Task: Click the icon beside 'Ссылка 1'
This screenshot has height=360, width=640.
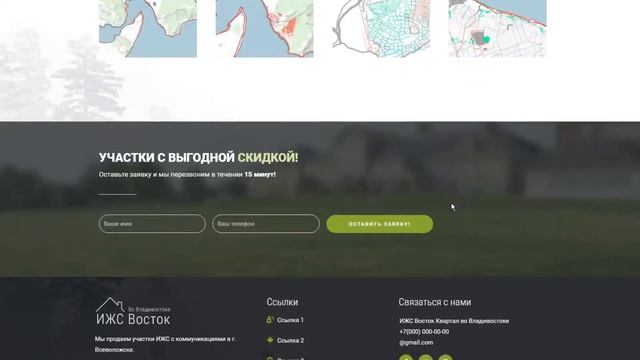Action: 269,320
